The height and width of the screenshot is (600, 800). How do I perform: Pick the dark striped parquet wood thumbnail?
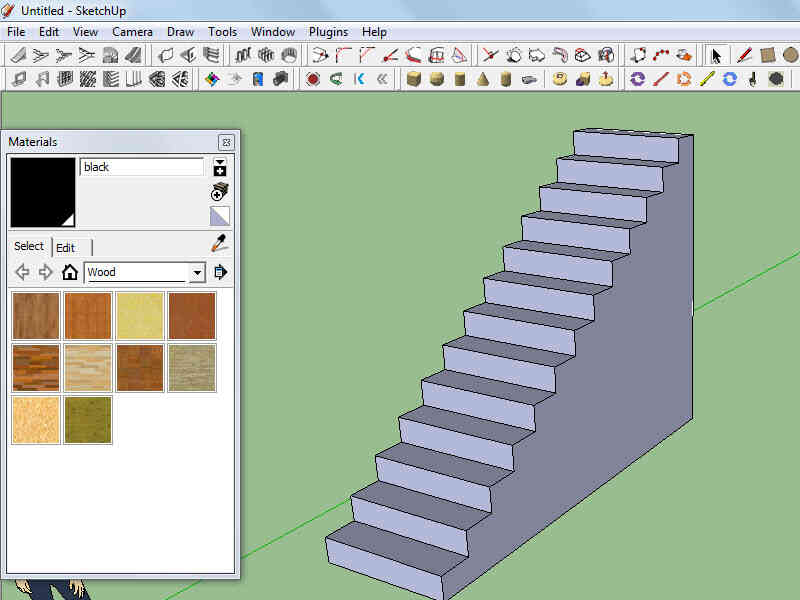(x=36, y=368)
